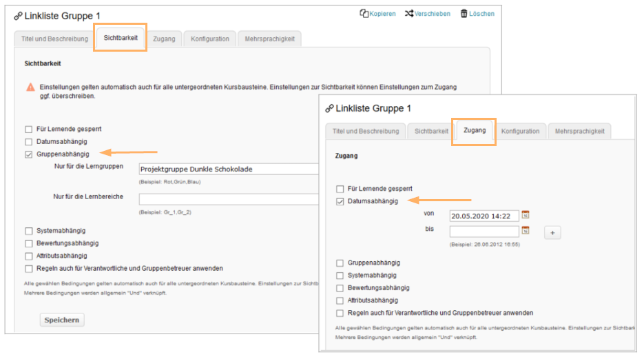This screenshot has width=644, height=359.
Task: Enable 'Für Lernende gesperrt' in Sichtbarkeit panel
Action: pos(29,129)
